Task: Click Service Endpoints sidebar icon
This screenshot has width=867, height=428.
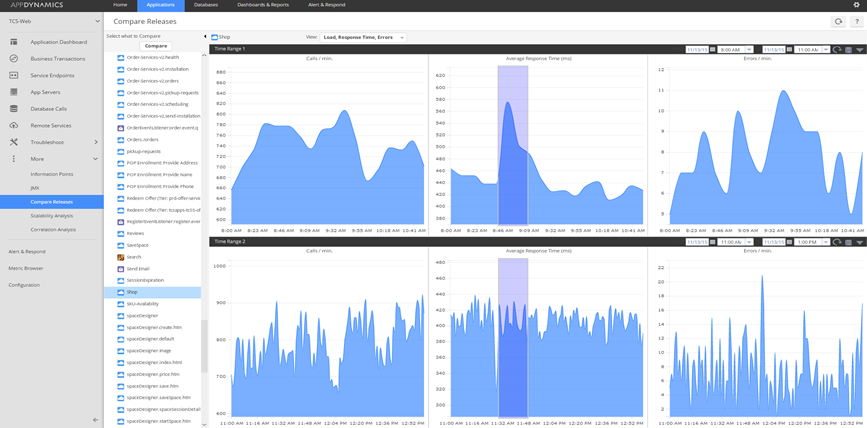Action: (14, 75)
